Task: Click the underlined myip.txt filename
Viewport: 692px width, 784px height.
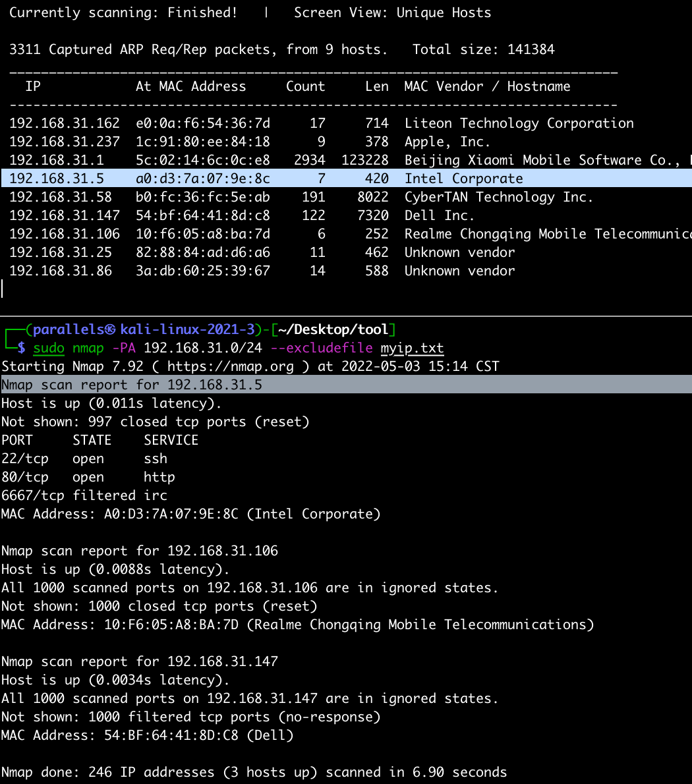Action: pos(412,348)
